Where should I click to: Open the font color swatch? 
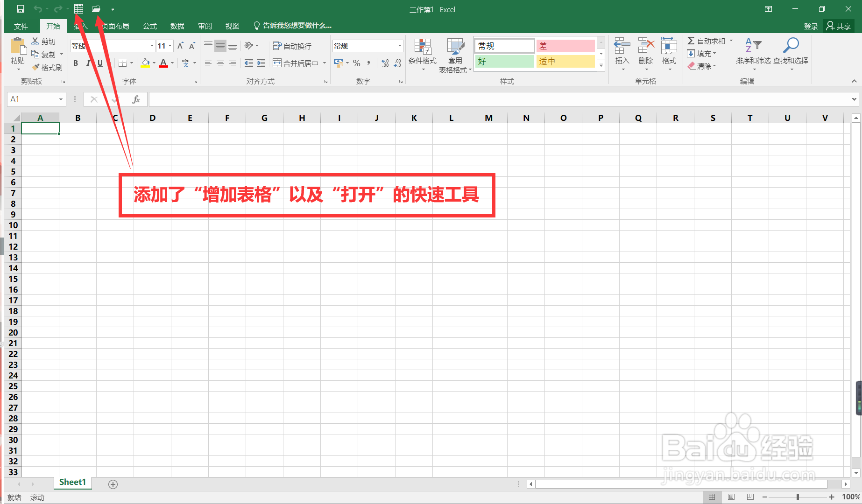click(x=163, y=63)
